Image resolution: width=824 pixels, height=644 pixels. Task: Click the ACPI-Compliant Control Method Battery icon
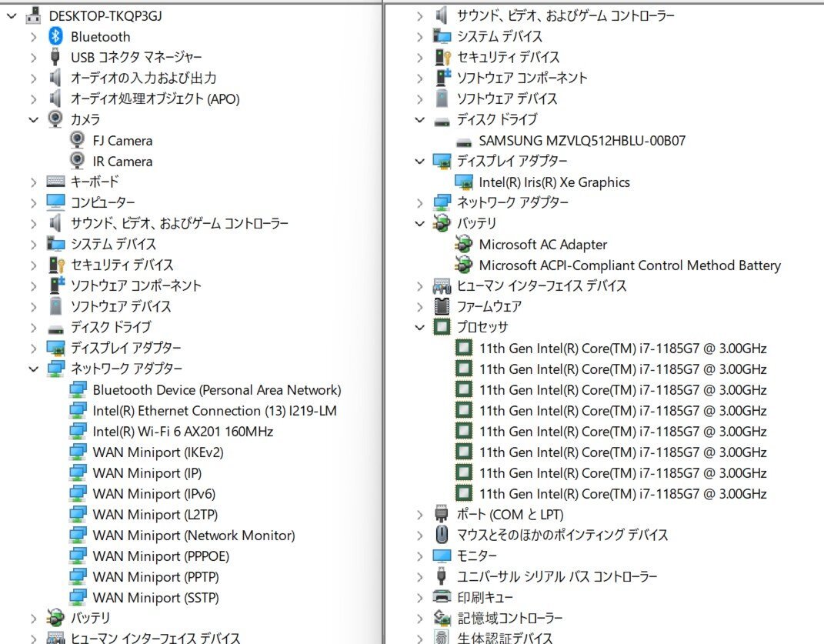pyautogui.click(x=463, y=265)
